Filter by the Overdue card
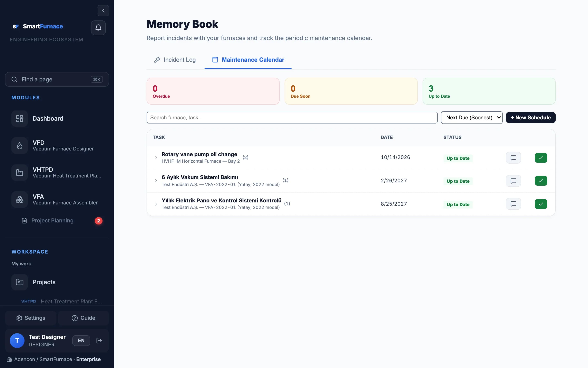588x368 pixels. pyautogui.click(x=213, y=91)
